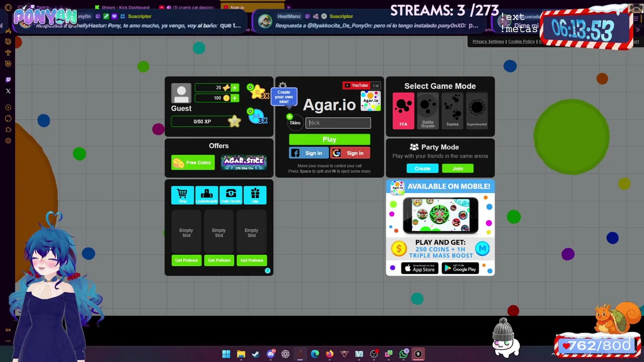Add coins using the plus next to 100
This screenshot has width=644, height=362.
234,98
